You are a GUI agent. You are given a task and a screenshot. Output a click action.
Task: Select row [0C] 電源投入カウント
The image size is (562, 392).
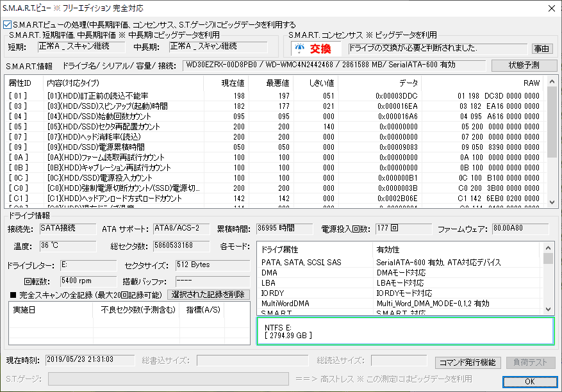click(274, 178)
